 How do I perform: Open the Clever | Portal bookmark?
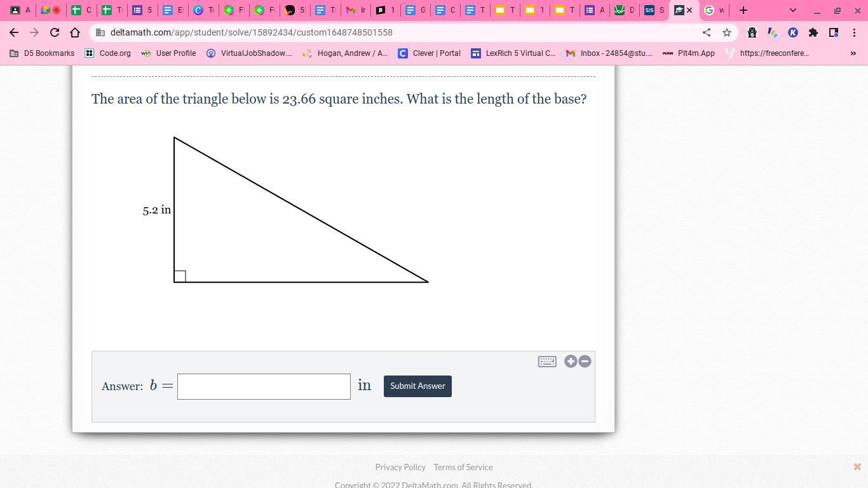coord(430,53)
